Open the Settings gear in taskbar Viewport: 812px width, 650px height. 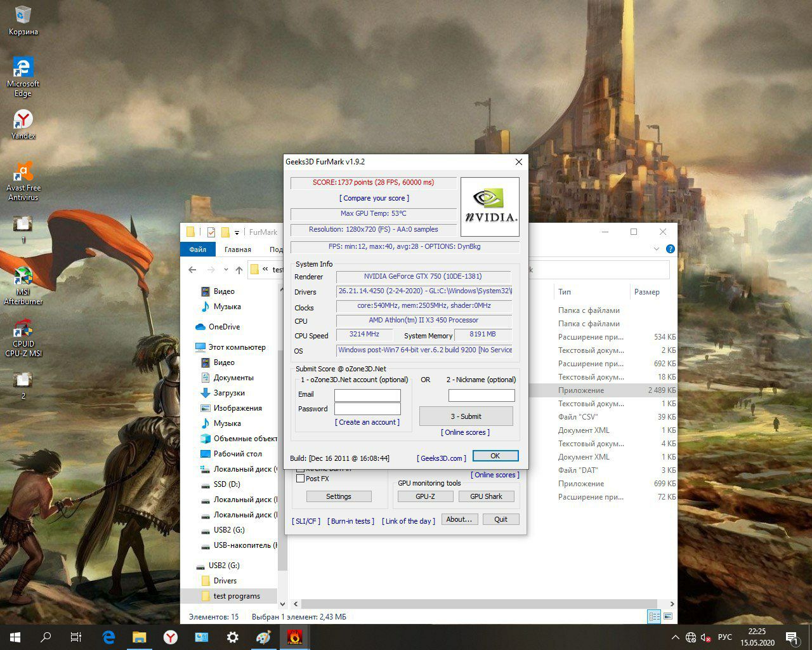pos(233,637)
